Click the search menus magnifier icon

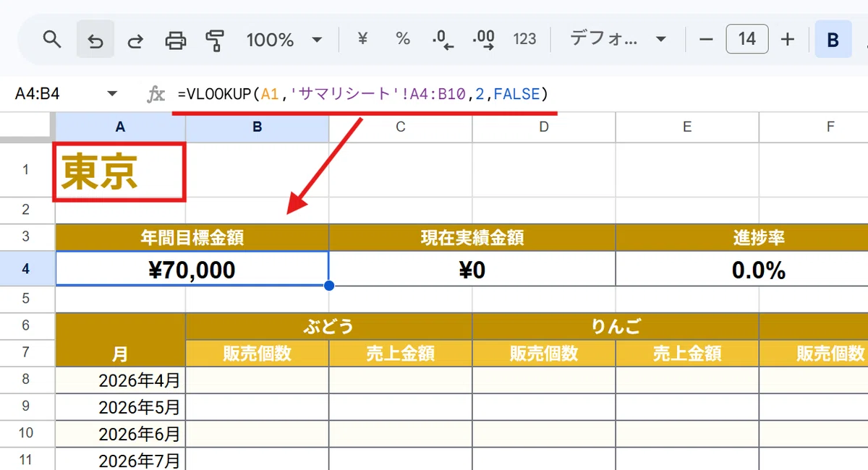pos(51,39)
